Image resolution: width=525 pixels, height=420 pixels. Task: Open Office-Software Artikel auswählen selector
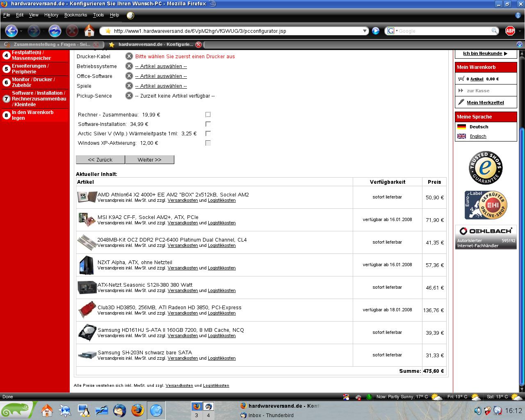161,76
